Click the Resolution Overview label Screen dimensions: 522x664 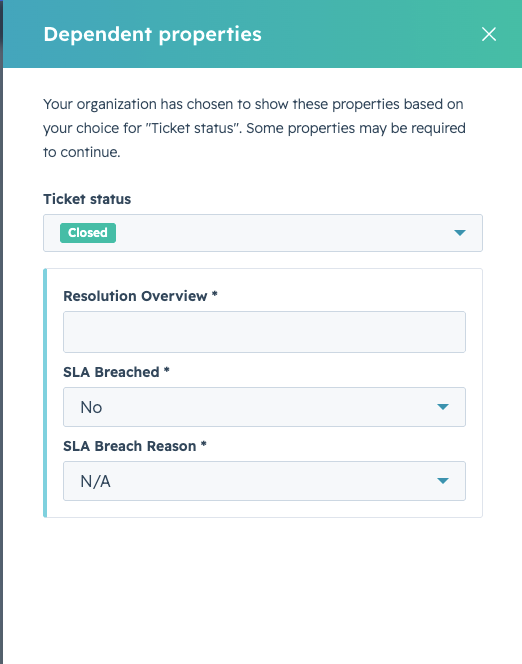point(135,296)
